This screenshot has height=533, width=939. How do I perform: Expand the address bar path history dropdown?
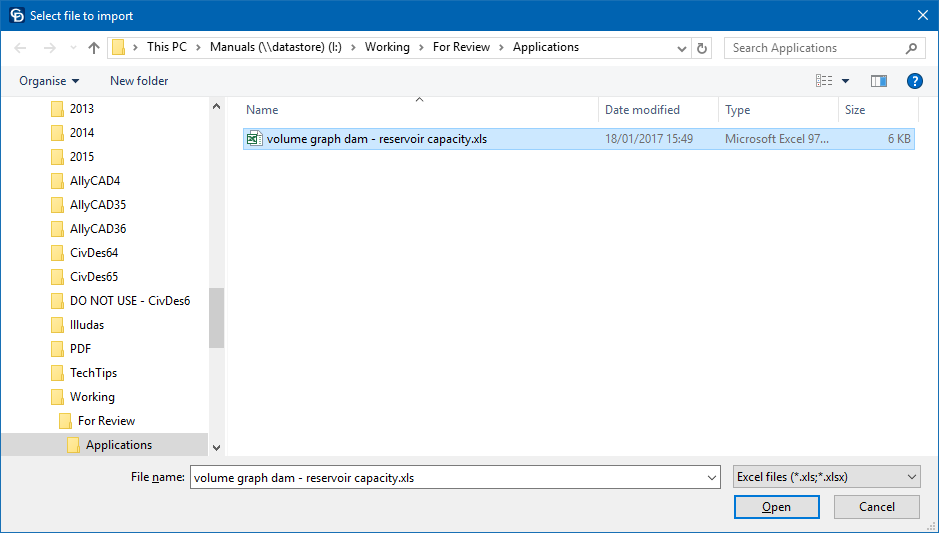pos(681,48)
